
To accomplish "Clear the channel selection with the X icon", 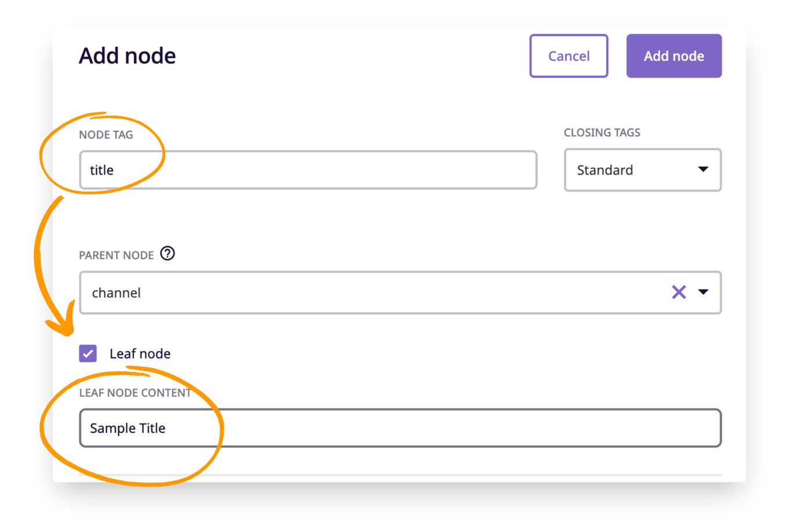I will [x=678, y=292].
